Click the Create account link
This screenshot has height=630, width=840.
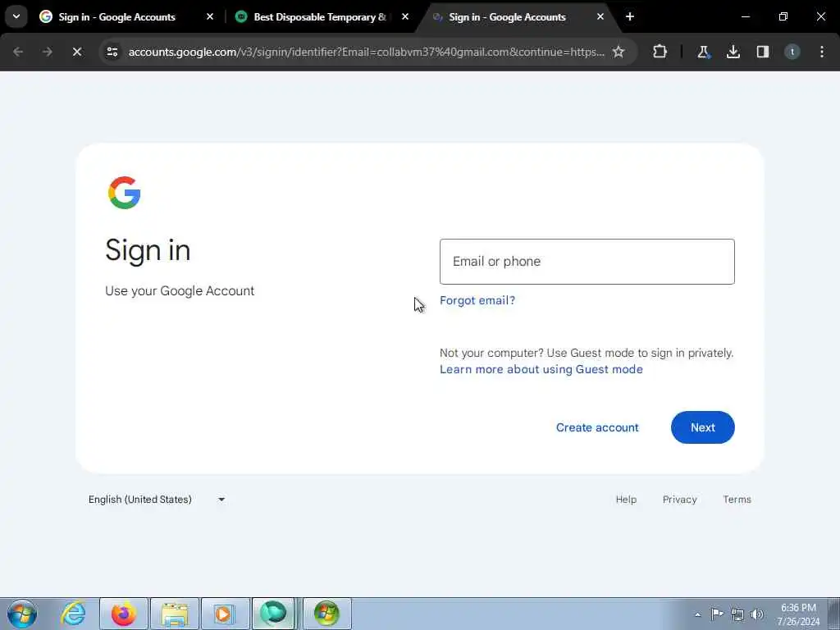(x=597, y=427)
